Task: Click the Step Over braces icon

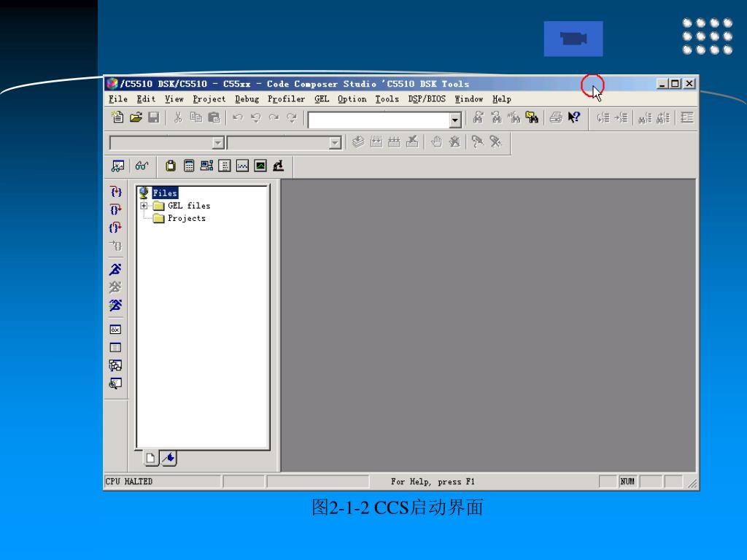Action: pyautogui.click(x=115, y=209)
